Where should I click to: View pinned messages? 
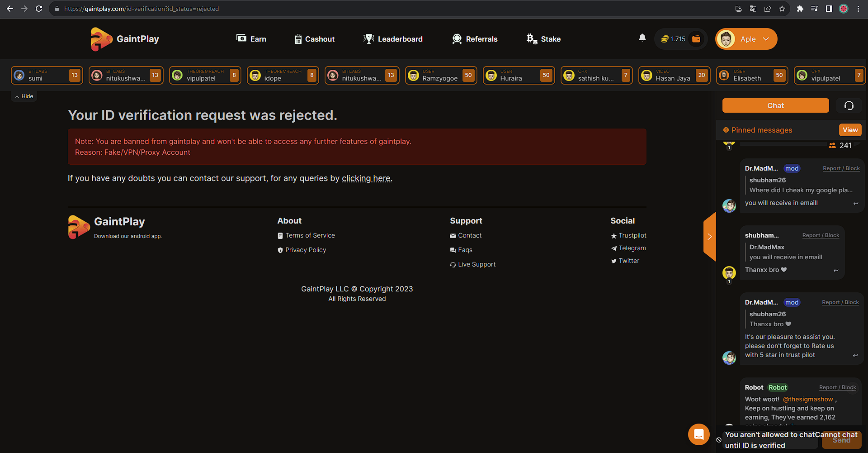tap(850, 130)
